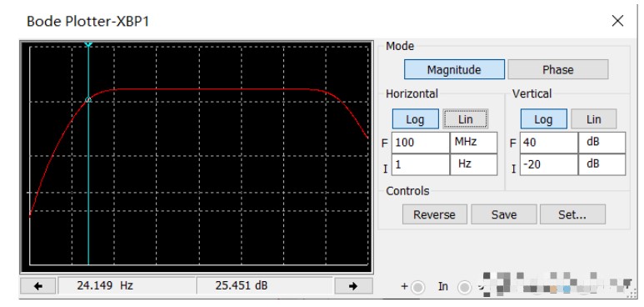Click the Reverse button
This screenshot has height=307, width=644.
[x=435, y=214]
